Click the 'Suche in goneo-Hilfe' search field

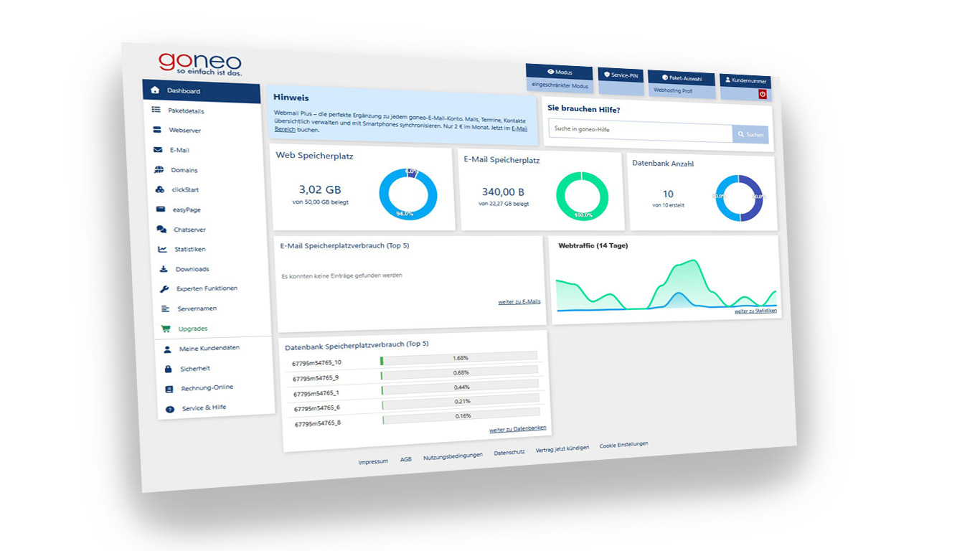(x=640, y=131)
